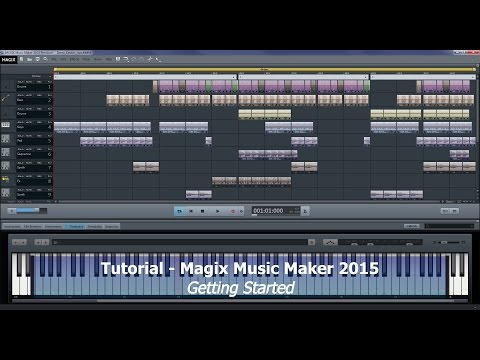This screenshot has width=480, height=360.
Task: Click the chord/arpeggiator button in keyboard panel
Action: tap(330, 242)
